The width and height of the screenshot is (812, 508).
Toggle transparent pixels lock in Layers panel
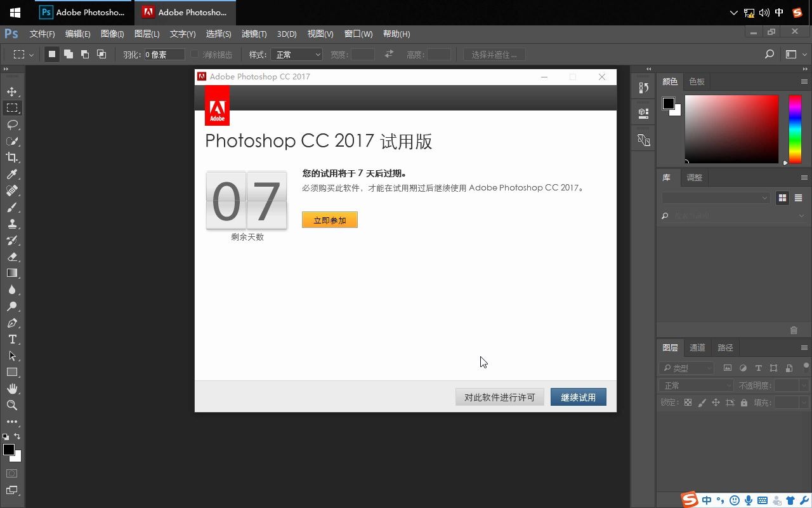click(688, 402)
